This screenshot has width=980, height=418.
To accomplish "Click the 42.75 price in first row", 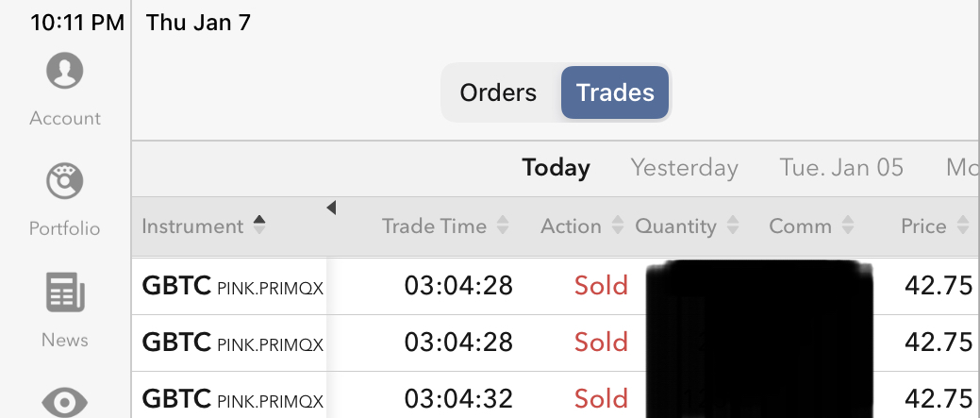I will [x=938, y=286].
